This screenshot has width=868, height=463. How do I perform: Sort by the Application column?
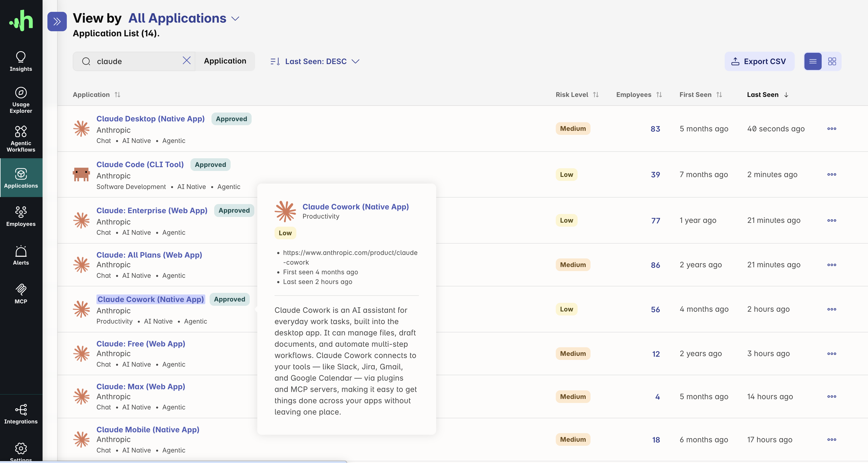tap(97, 95)
